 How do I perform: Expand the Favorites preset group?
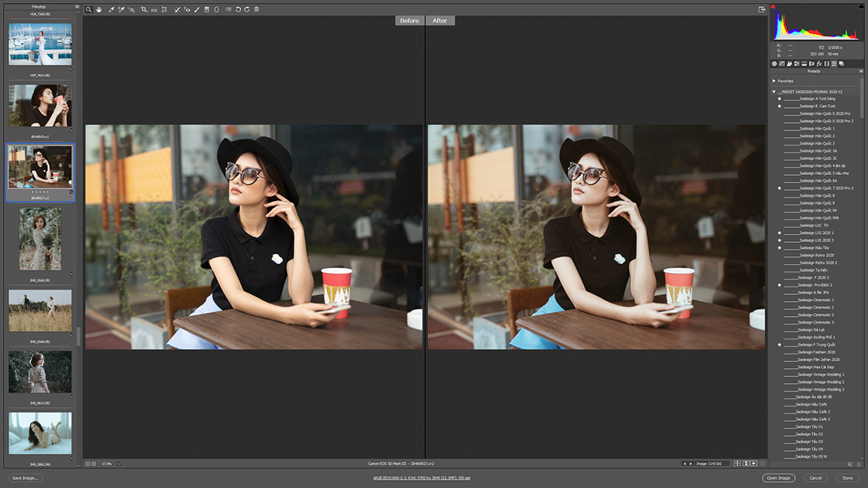coord(774,81)
